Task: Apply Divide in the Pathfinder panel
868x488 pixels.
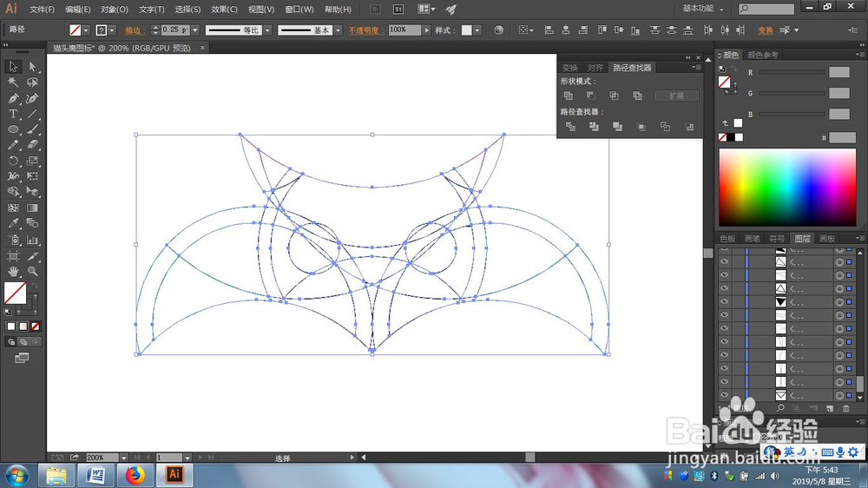Action: click(570, 127)
